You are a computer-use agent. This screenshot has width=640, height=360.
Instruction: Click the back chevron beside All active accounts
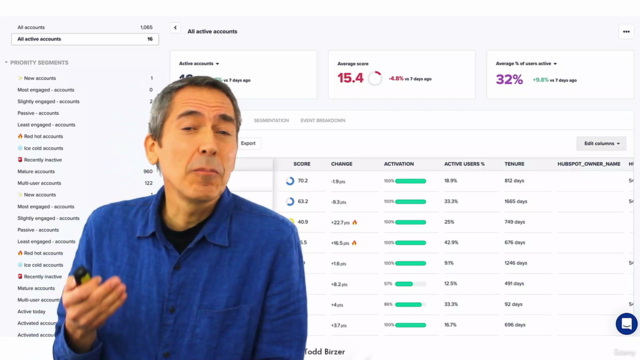pyautogui.click(x=175, y=28)
